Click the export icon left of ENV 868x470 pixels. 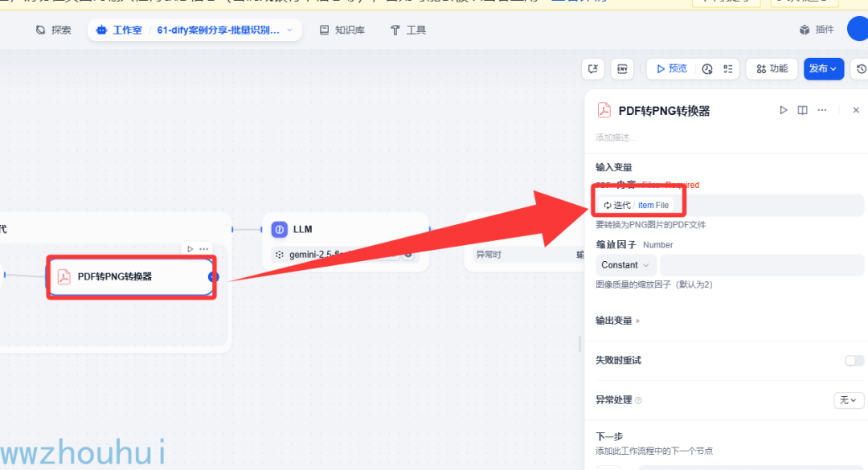tap(593, 68)
